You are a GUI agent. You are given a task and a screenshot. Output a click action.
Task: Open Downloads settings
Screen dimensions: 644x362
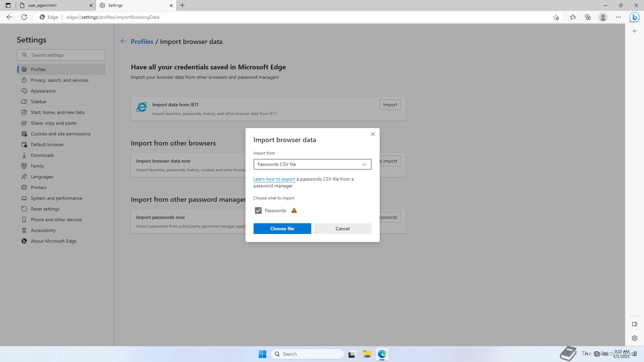tap(61, 155)
